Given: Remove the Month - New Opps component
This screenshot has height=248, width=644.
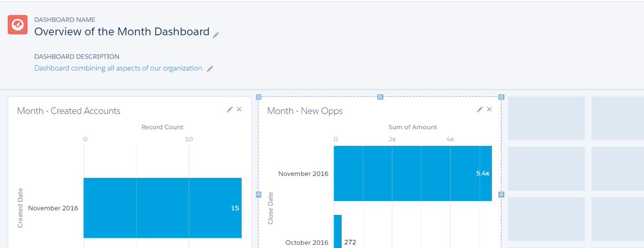Looking at the screenshot, I should pyautogui.click(x=489, y=109).
